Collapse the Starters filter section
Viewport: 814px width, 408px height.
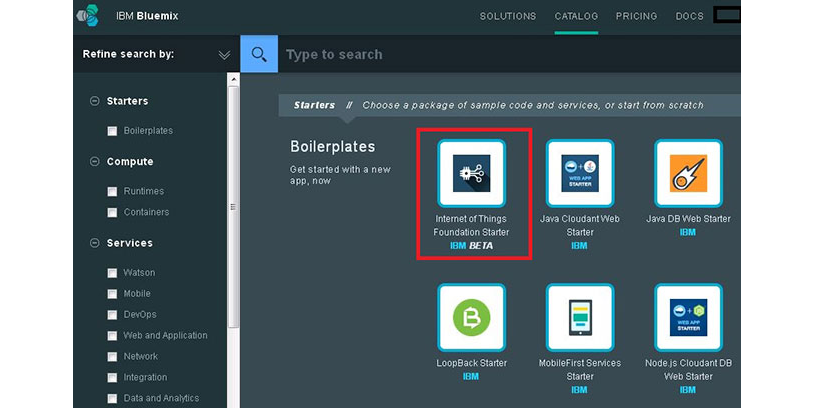(x=95, y=101)
